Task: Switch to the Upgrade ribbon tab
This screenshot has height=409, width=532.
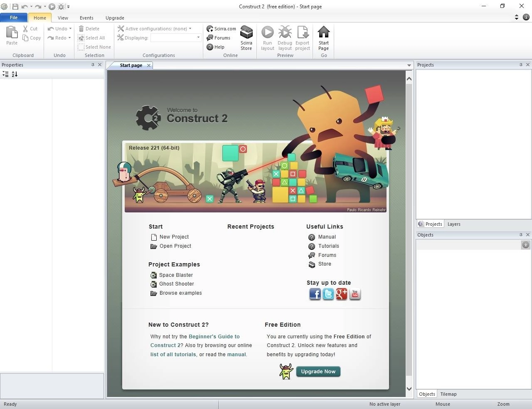Action: pyautogui.click(x=115, y=18)
